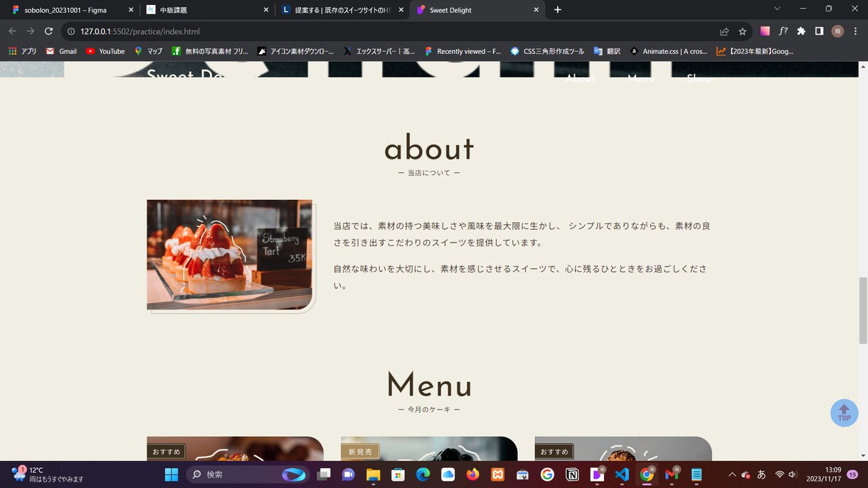Click the blue TOP scroll-to-top button
This screenshot has width=868, height=488.
tap(844, 413)
